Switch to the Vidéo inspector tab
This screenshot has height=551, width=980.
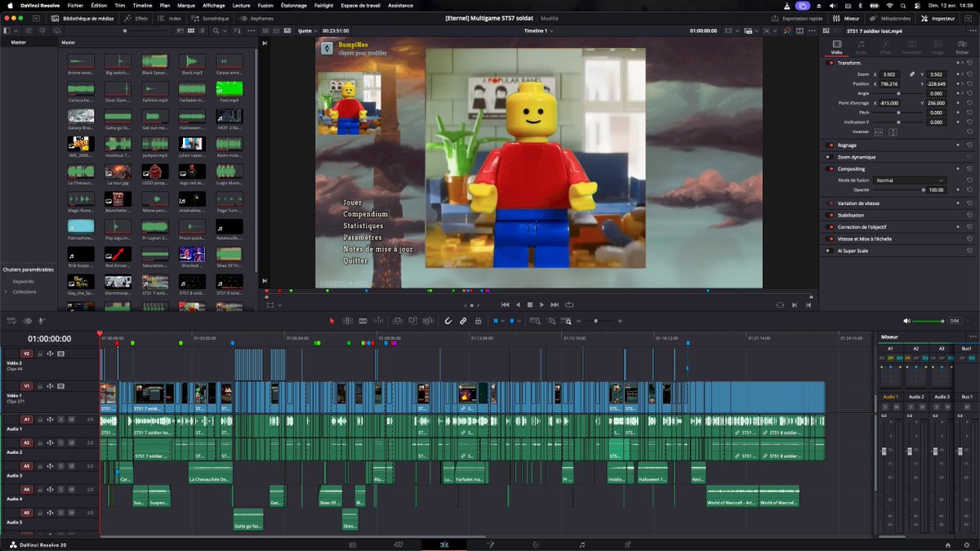point(836,47)
